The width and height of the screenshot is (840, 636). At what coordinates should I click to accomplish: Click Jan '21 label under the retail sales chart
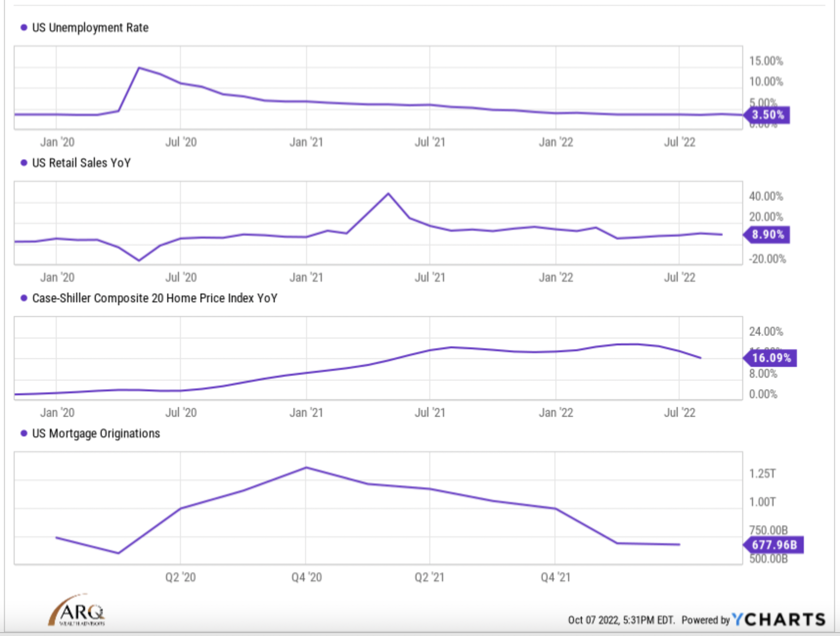pyautogui.click(x=306, y=277)
